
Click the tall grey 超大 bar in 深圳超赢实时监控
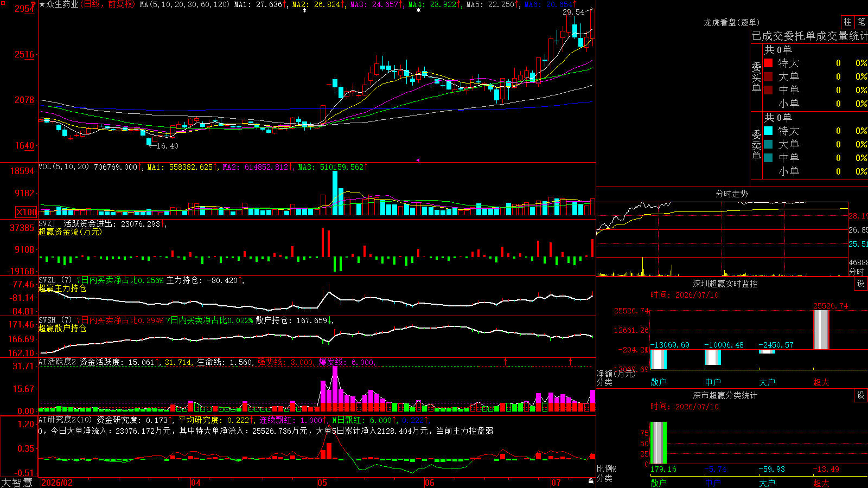pyautogui.click(x=821, y=330)
